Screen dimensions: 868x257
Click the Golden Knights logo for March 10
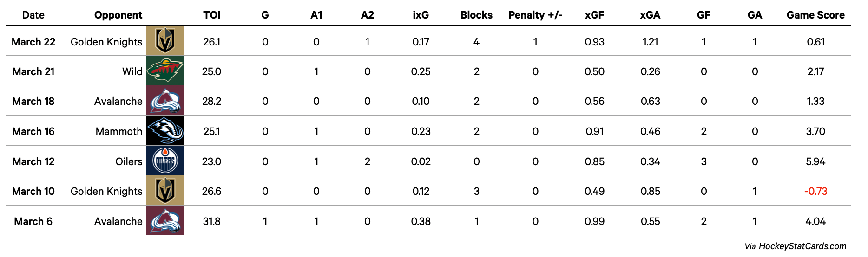[165, 191]
